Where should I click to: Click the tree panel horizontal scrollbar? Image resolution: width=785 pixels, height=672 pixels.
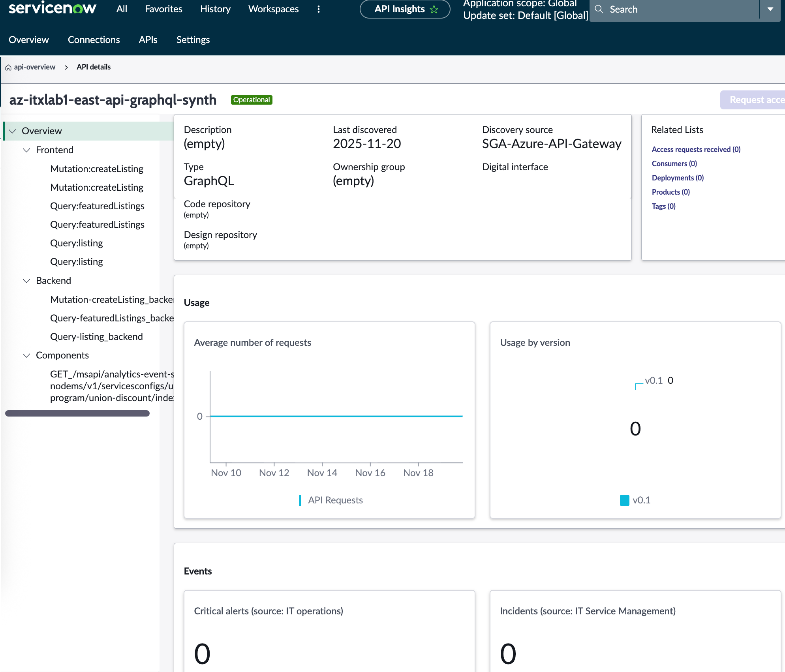click(77, 413)
